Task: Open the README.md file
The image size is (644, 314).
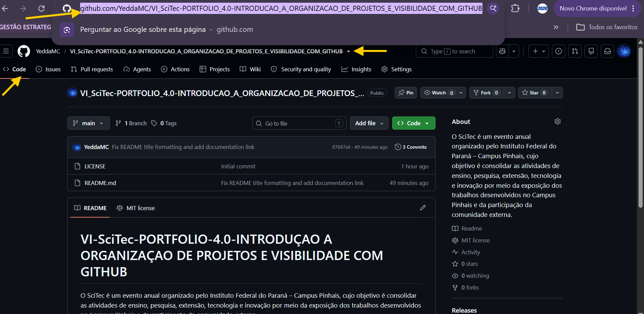Action: pos(100,183)
